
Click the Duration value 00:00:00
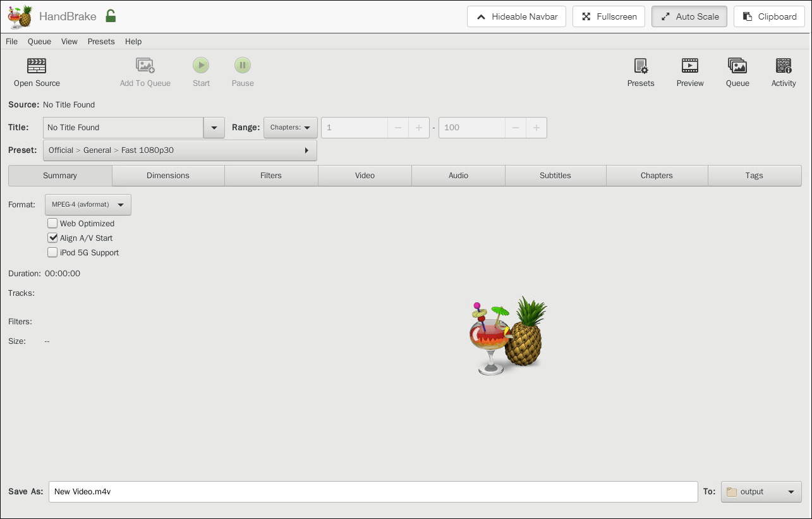click(x=63, y=274)
